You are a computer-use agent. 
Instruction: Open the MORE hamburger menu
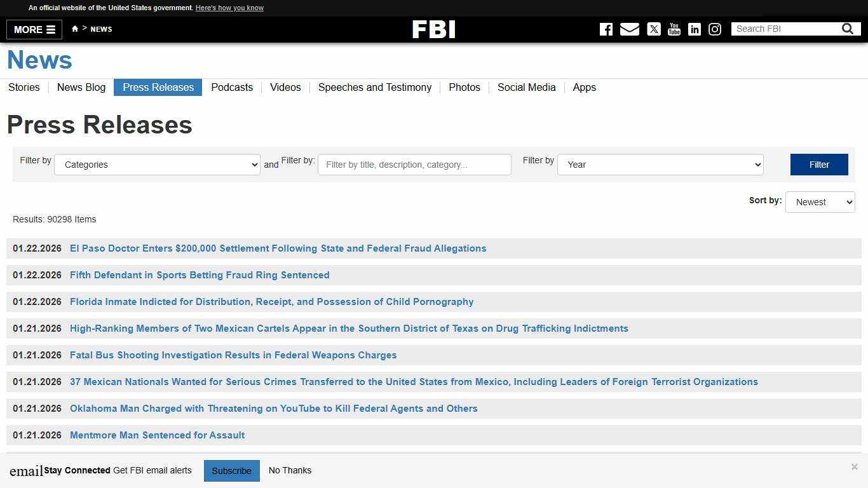pyautogui.click(x=33, y=29)
